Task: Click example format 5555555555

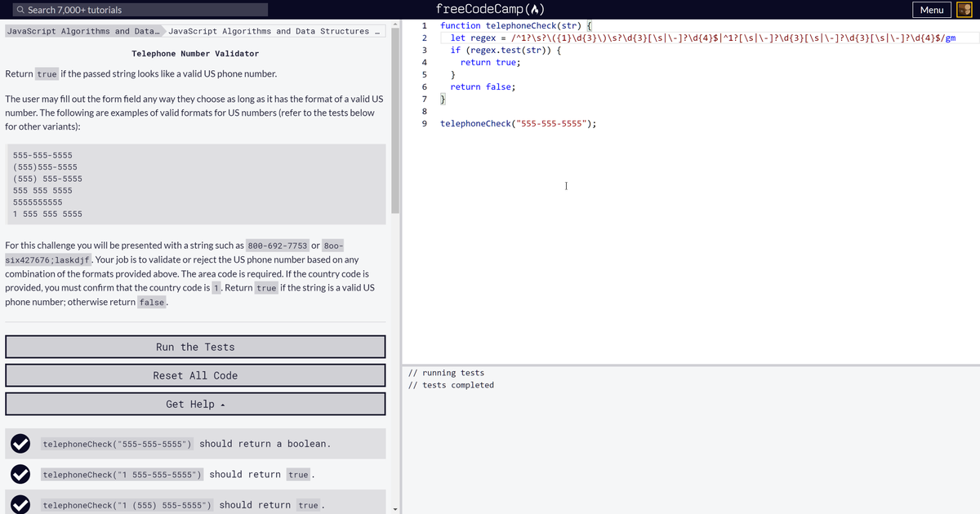Action: coord(38,202)
